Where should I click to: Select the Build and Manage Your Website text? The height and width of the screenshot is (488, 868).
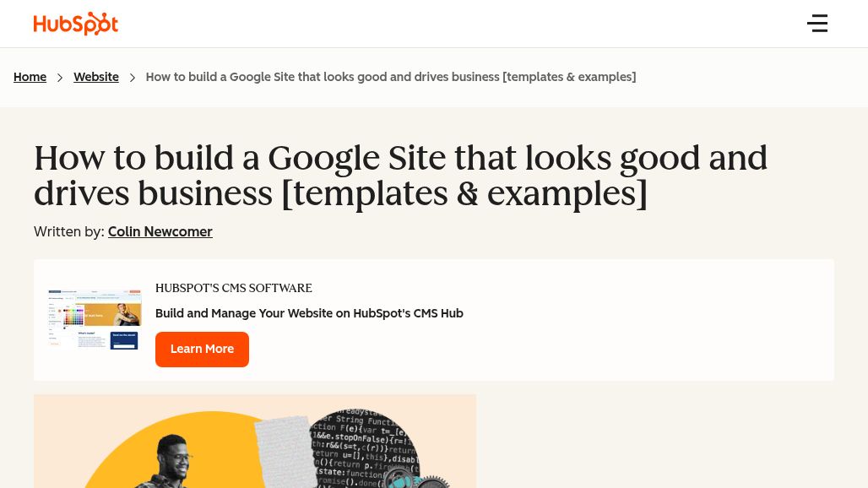(x=309, y=313)
